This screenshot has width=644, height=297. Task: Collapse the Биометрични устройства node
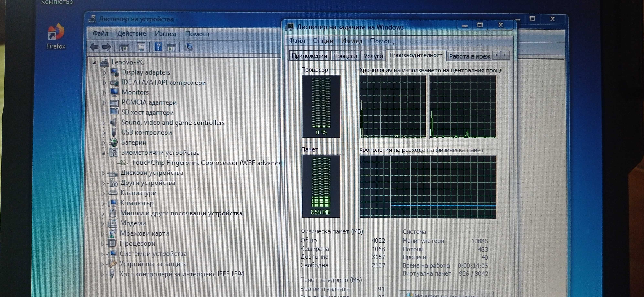click(x=103, y=153)
